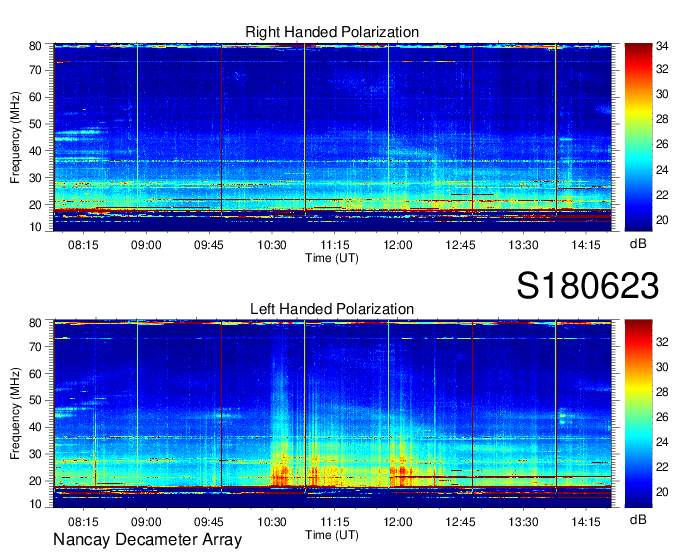680x552 pixels.
Task: Select 12:00 tick on left-handed plot
Action: (398, 522)
